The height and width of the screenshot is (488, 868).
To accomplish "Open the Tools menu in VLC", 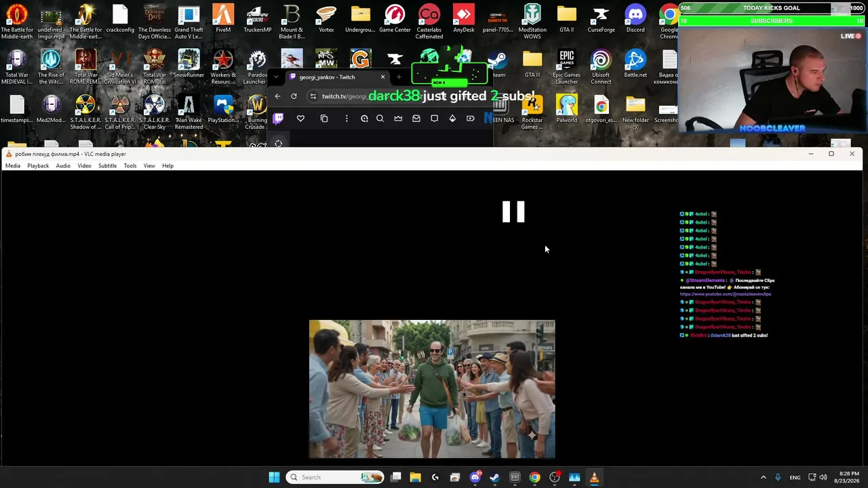I will click(130, 166).
